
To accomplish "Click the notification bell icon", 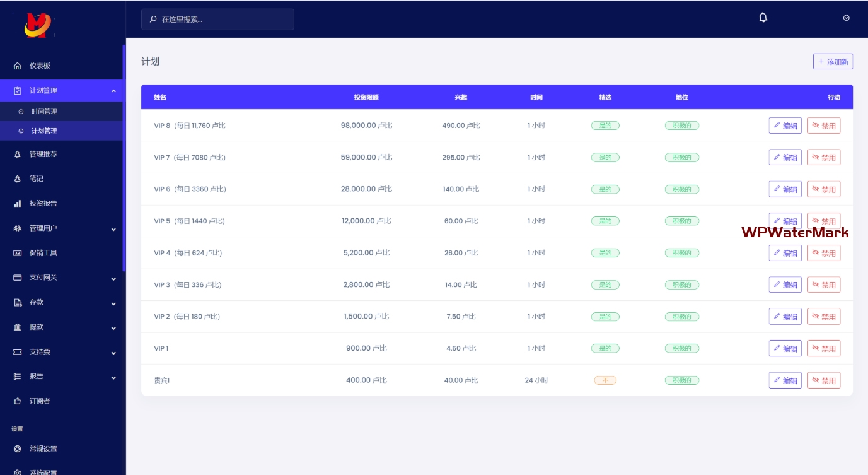I will pyautogui.click(x=763, y=18).
